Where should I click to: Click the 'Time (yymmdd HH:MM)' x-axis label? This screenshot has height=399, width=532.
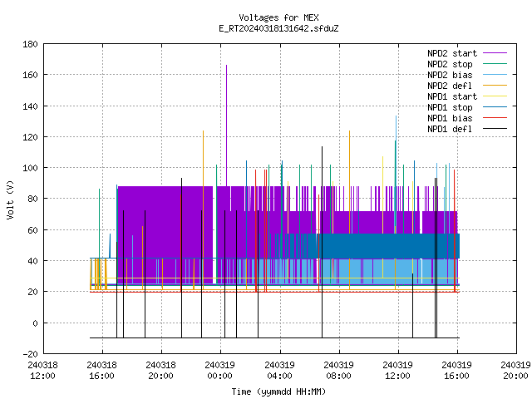(x=278, y=392)
